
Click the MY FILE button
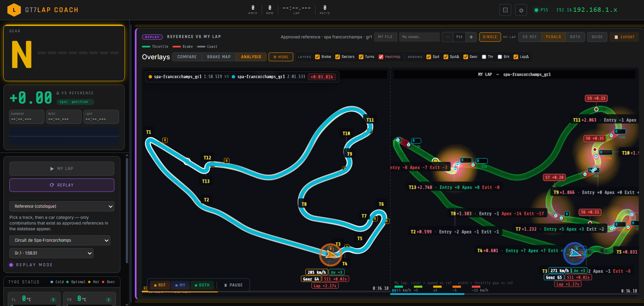[x=385, y=37]
